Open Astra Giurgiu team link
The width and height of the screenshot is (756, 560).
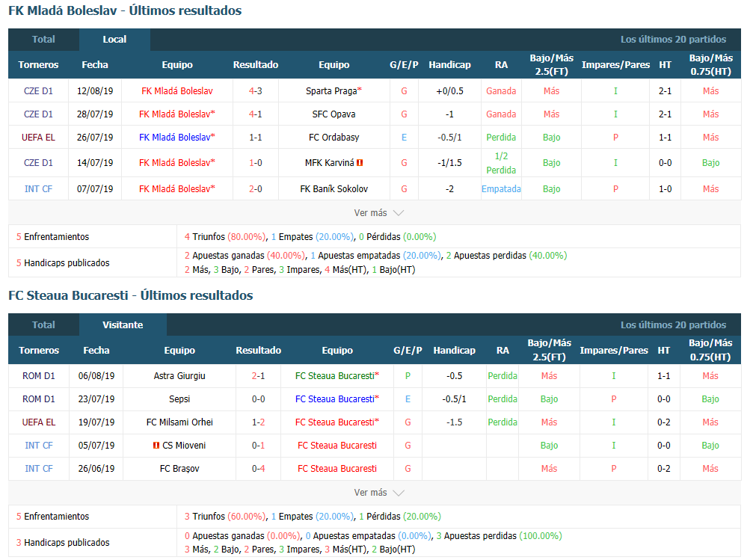pyautogui.click(x=179, y=376)
